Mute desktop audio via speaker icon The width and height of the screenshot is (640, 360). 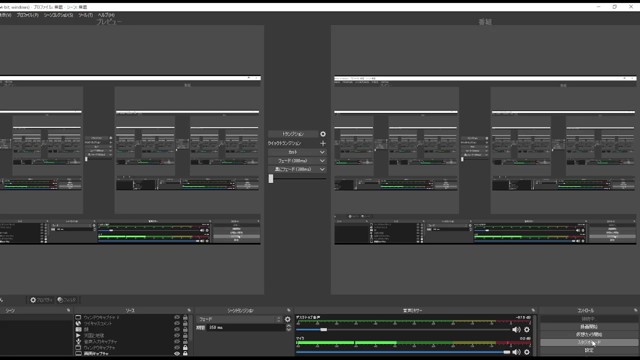click(x=516, y=329)
